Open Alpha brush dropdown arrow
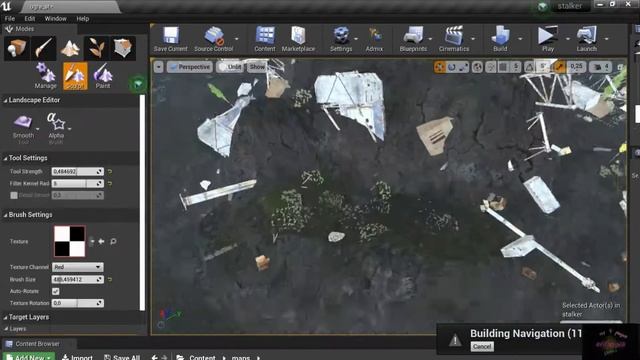 point(70,129)
